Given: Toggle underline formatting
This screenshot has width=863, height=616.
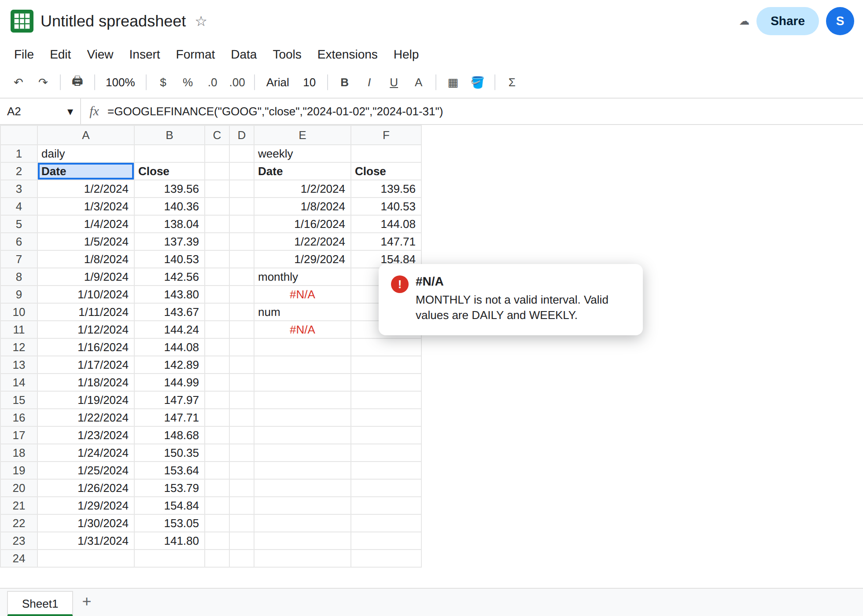Looking at the screenshot, I should point(394,82).
